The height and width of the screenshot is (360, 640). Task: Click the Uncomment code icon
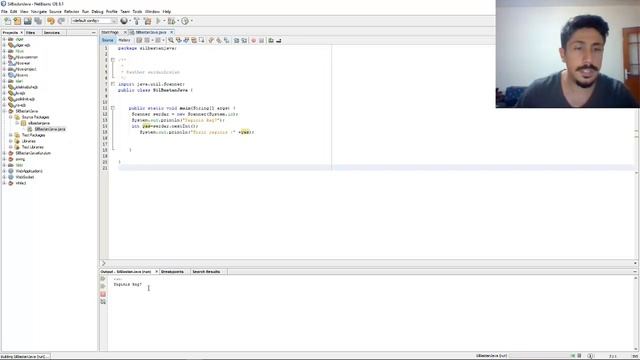coord(279,40)
